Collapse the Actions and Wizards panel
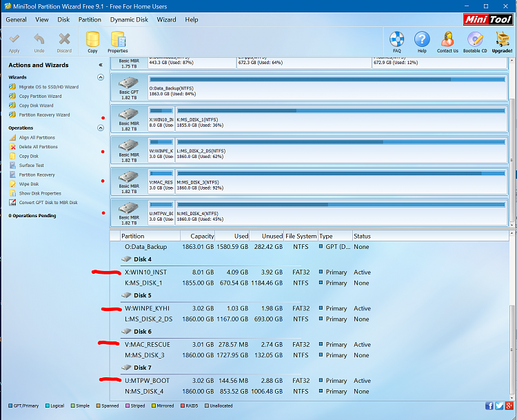The width and height of the screenshot is (517, 420). click(101, 65)
